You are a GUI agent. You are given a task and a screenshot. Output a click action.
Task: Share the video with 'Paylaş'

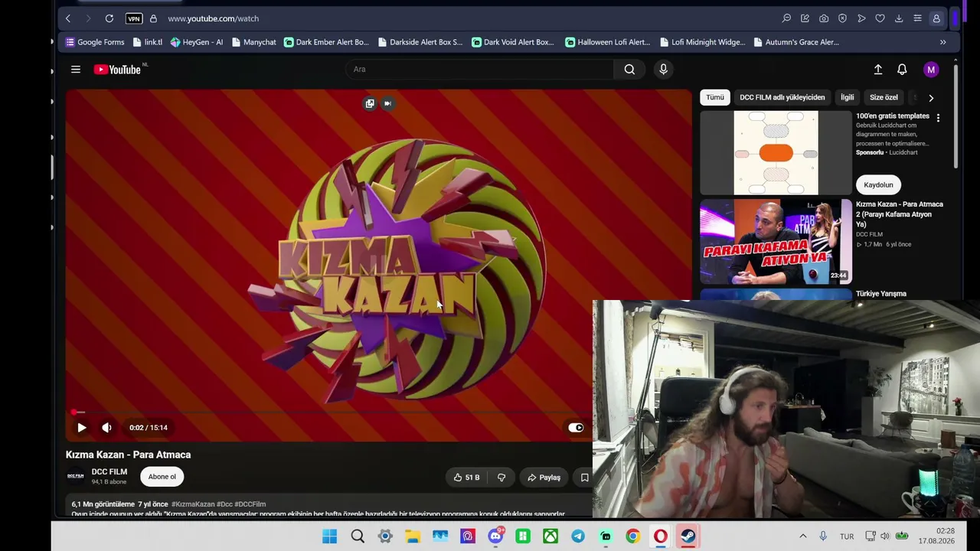point(544,478)
